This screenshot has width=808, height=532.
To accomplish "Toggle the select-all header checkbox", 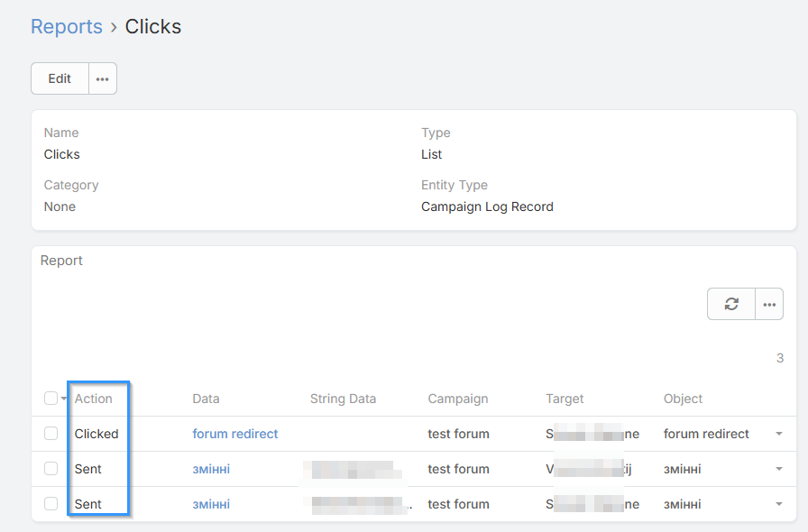I will (50, 399).
